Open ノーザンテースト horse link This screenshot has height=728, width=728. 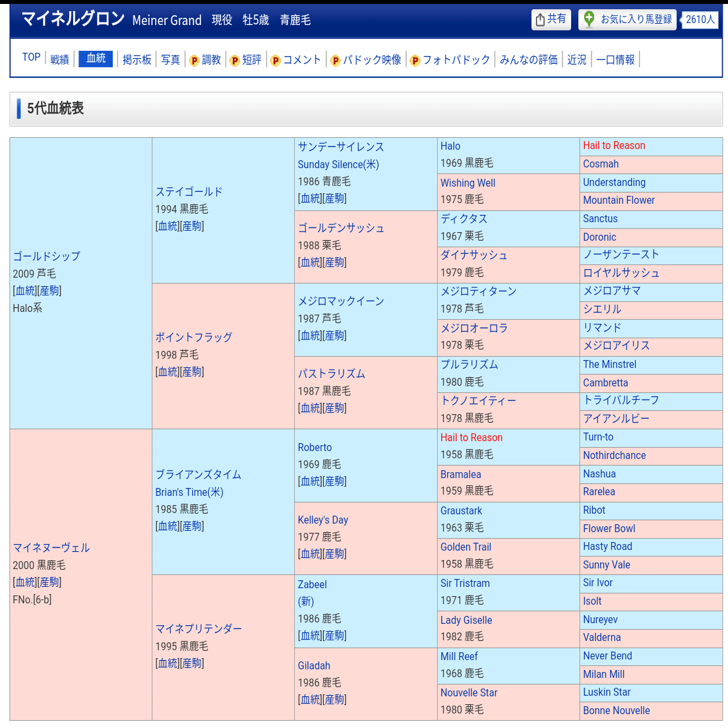coord(621,255)
